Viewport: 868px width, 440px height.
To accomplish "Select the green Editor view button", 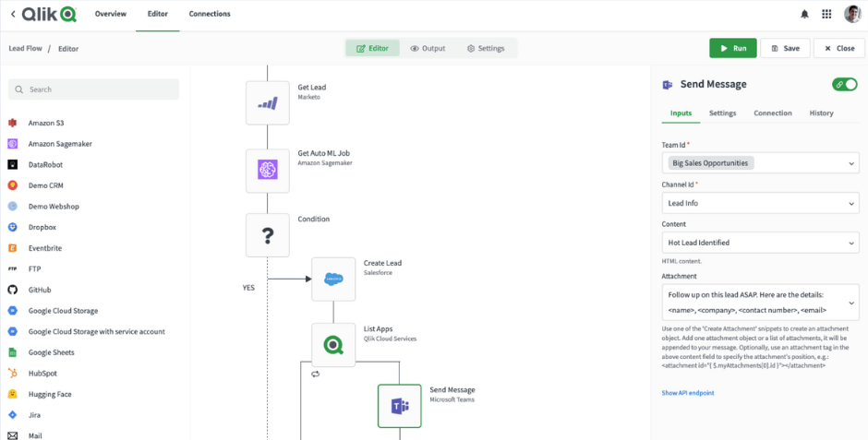I will click(372, 48).
